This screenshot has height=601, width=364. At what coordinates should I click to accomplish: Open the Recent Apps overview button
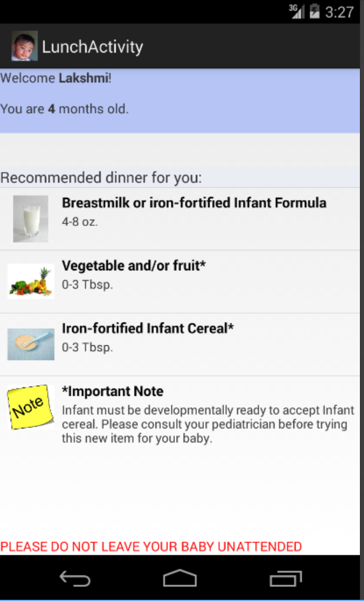(286, 579)
